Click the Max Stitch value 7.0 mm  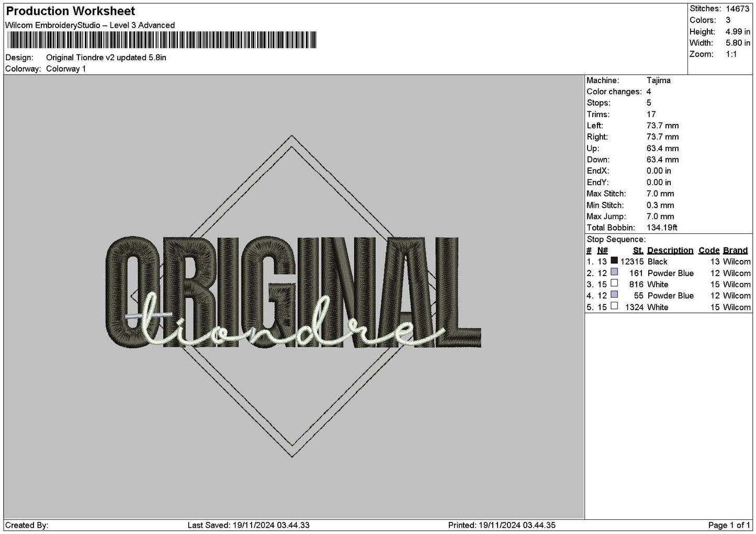coord(660,194)
